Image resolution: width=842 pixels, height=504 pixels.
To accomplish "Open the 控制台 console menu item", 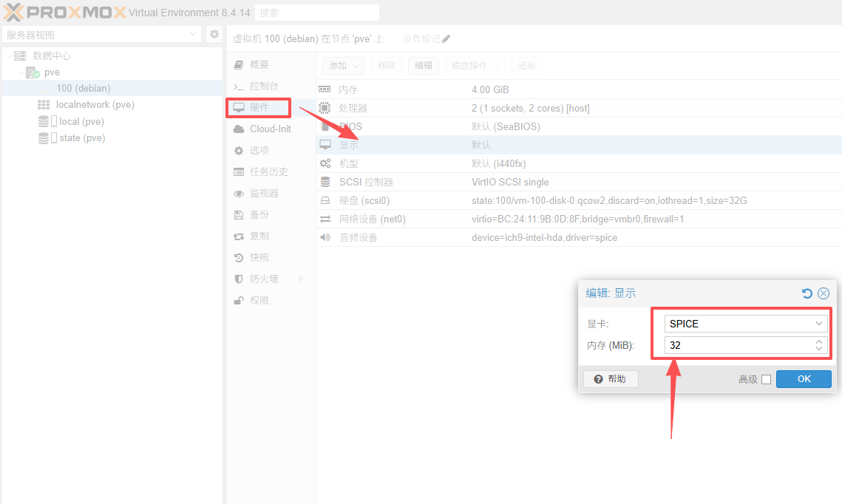I will [x=263, y=86].
